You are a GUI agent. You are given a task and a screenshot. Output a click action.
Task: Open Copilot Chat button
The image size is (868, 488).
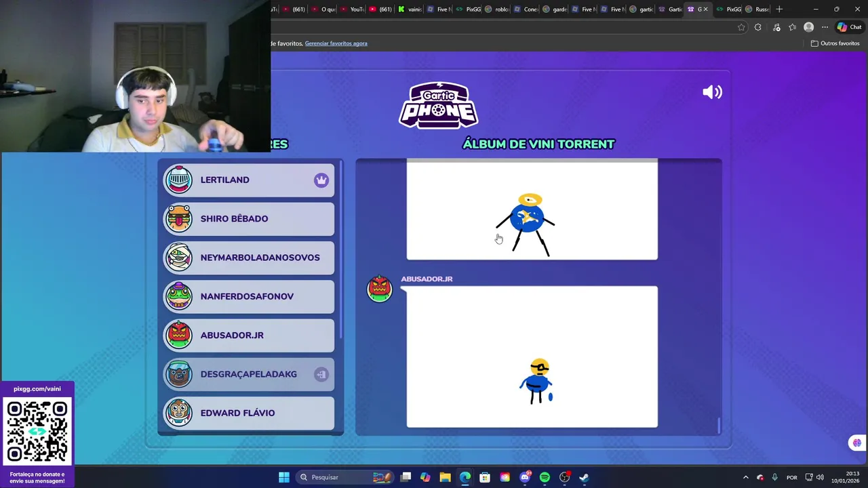coord(849,27)
